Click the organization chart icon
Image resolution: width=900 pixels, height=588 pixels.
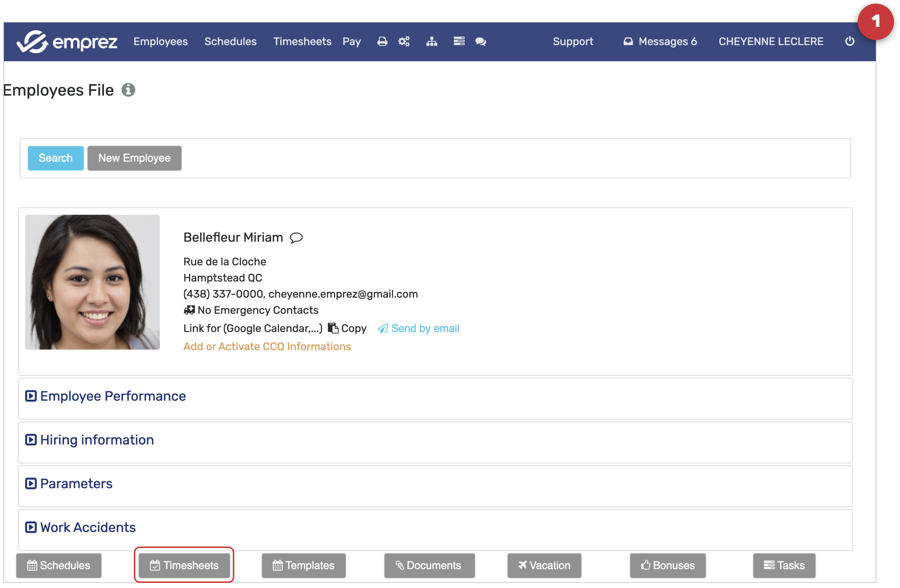point(431,41)
